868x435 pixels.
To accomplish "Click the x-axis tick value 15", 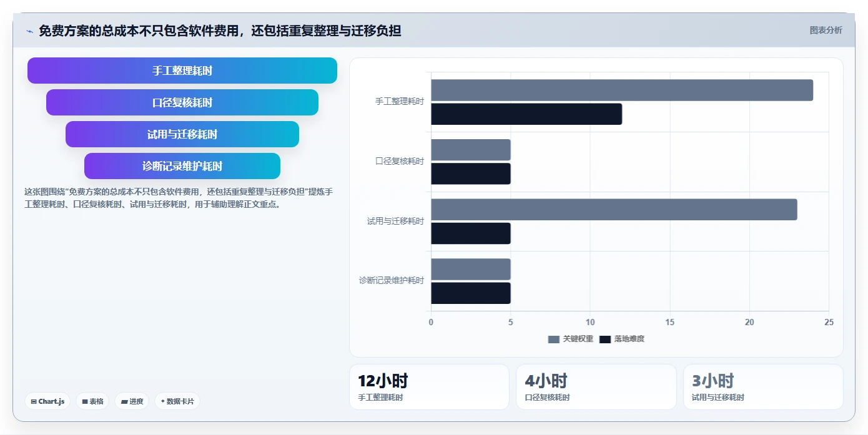I will click(x=670, y=323).
